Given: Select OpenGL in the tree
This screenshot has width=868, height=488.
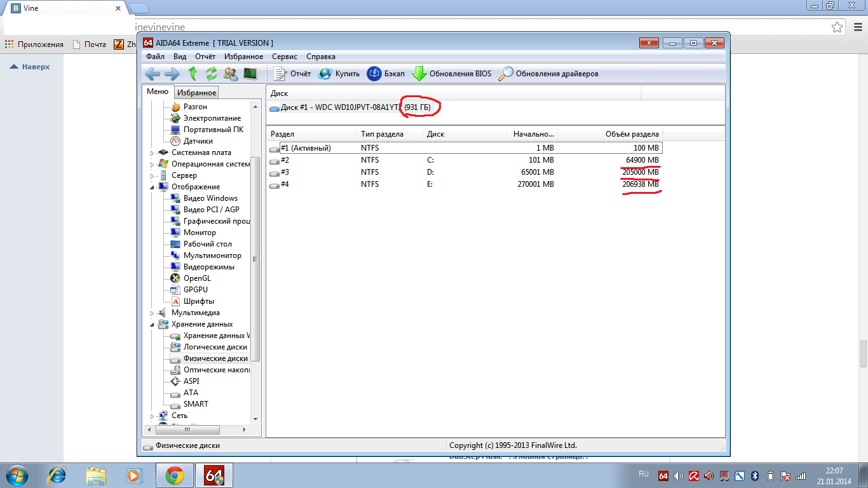Looking at the screenshot, I should pyautogui.click(x=197, y=278).
